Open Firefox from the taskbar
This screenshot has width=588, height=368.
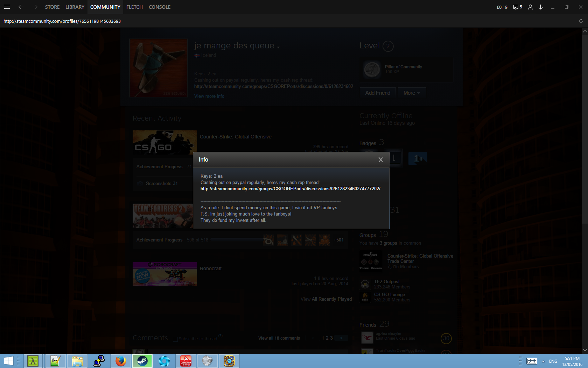(x=121, y=361)
